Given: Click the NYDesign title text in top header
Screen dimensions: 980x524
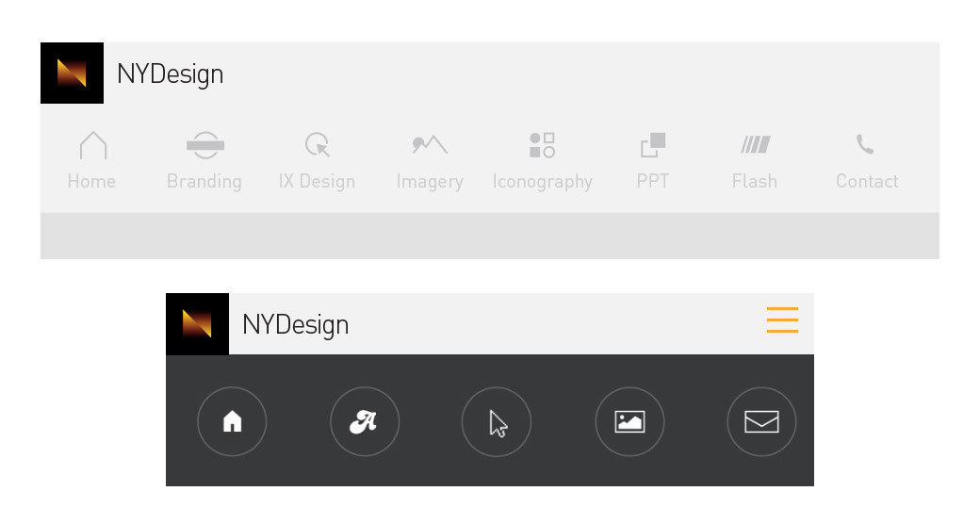Looking at the screenshot, I should click(171, 74).
